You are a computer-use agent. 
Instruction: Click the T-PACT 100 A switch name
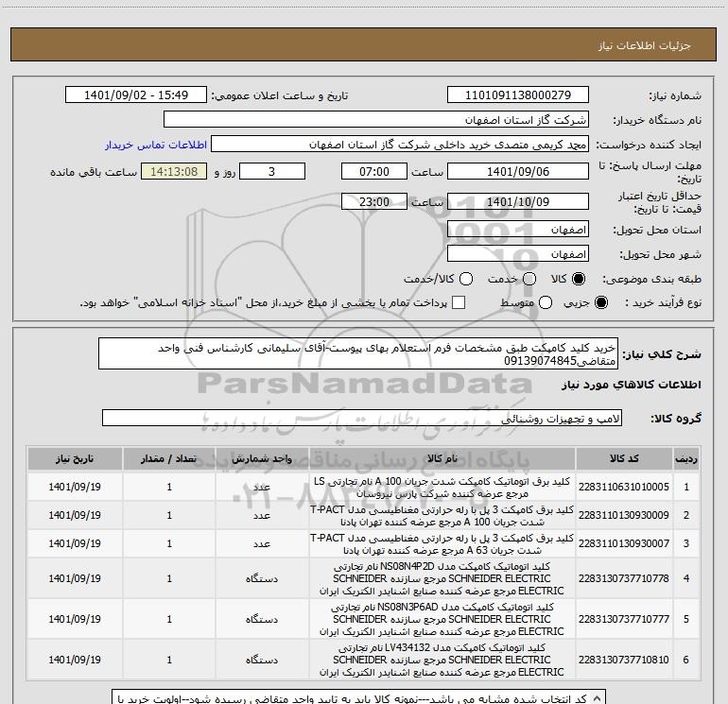[442, 516]
